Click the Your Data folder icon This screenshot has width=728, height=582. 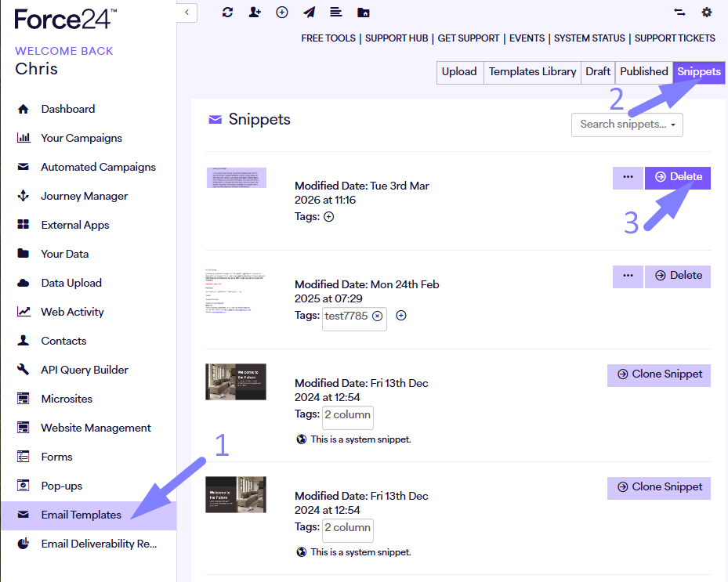24,254
